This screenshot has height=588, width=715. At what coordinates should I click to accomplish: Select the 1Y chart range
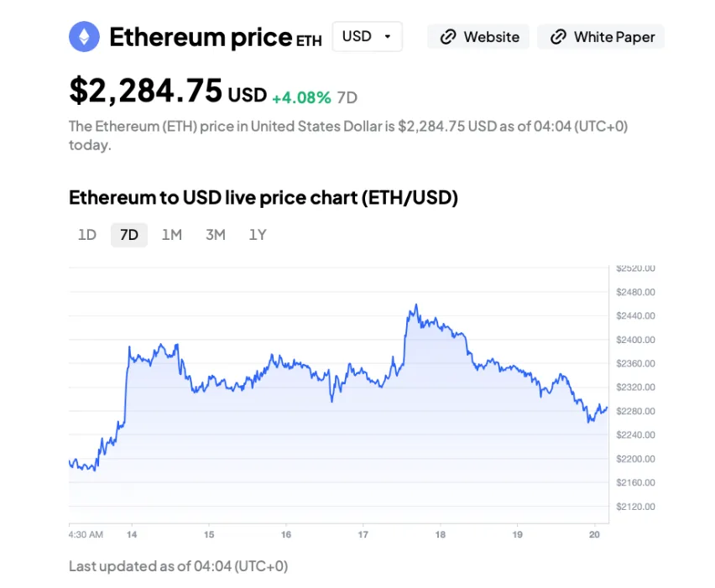coord(258,235)
